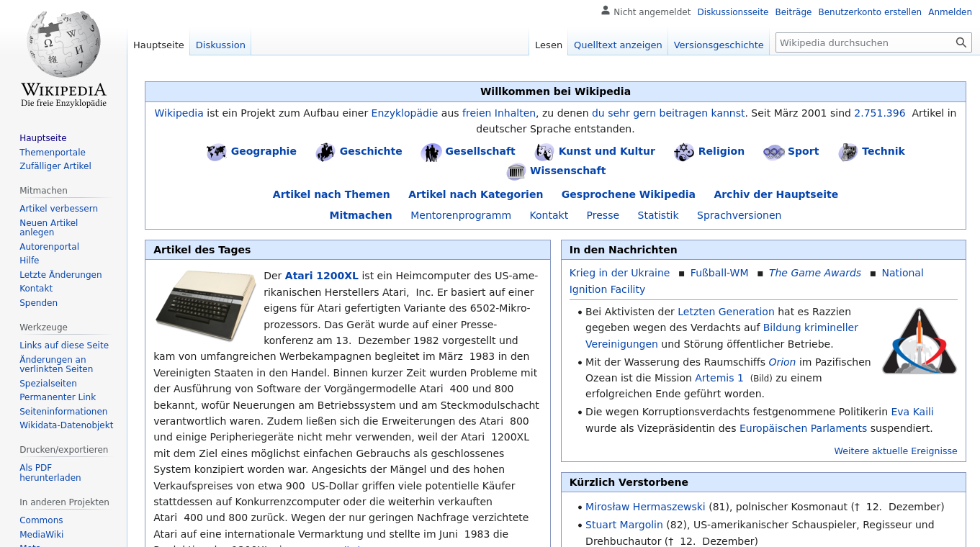Viewport: 980px width, 547px height.
Task: Type in the Wikipedia durchsuchen search field
Action: point(864,42)
